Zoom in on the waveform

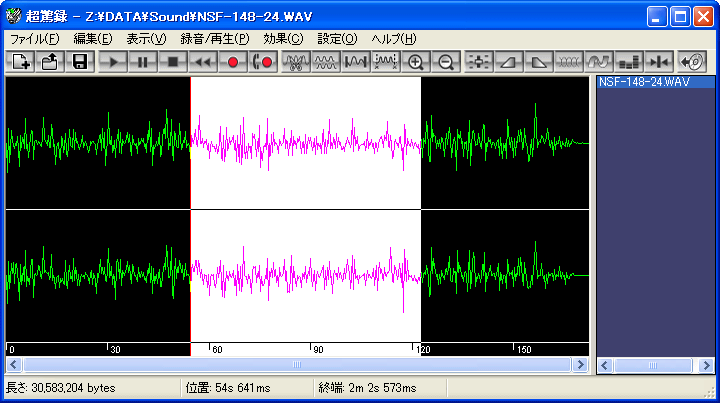point(415,62)
